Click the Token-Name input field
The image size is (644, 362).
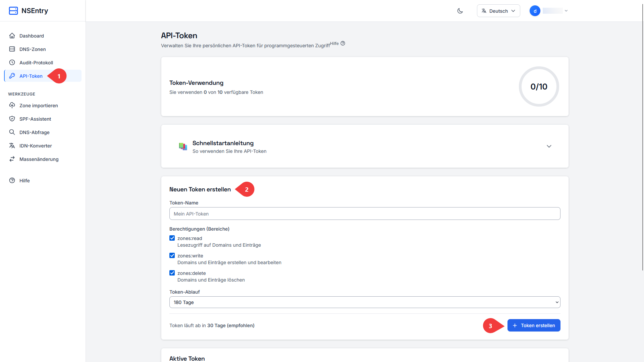(x=365, y=214)
